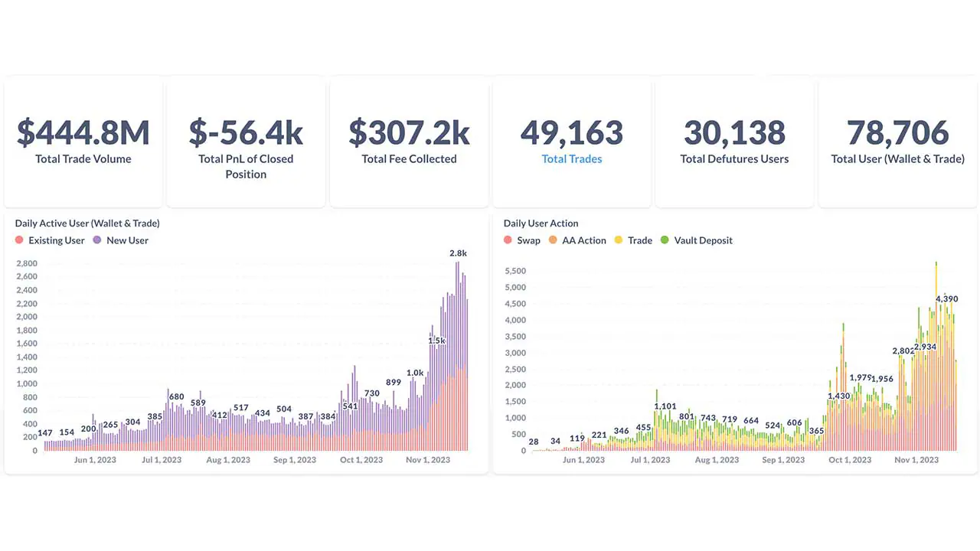Image resolution: width=980 pixels, height=551 pixels.
Task: Hide the New User legend series
Action: (127, 240)
